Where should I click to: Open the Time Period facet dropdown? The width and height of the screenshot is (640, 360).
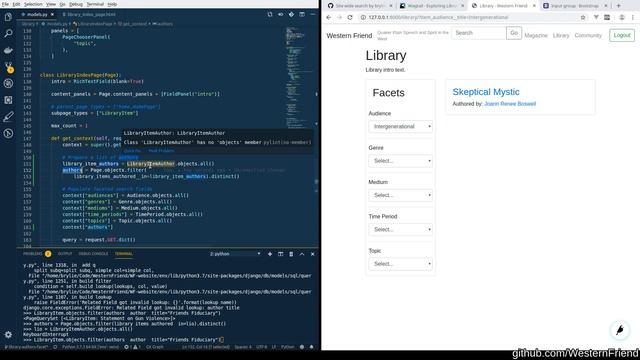point(400,229)
